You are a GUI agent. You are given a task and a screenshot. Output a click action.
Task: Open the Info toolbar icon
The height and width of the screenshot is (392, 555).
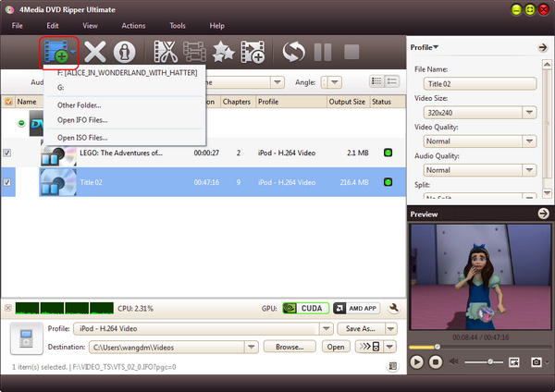[126, 53]
